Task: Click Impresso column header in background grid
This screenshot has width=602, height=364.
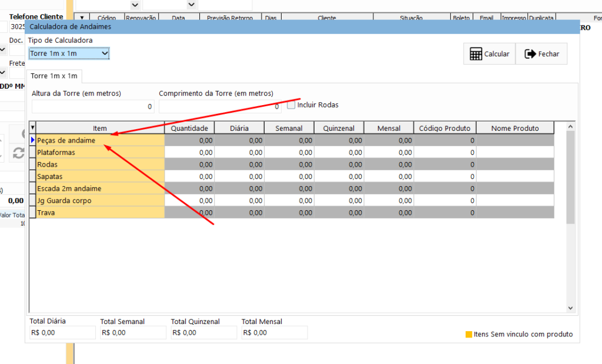Action: coord(514,18)
